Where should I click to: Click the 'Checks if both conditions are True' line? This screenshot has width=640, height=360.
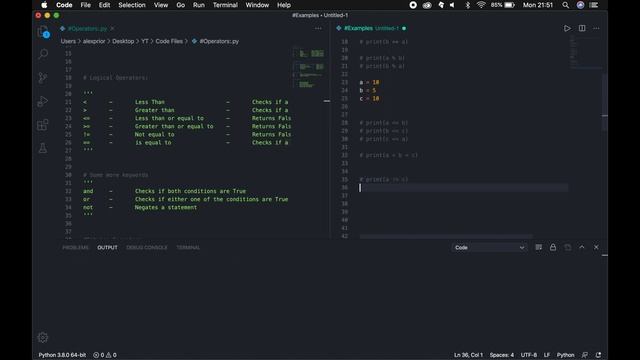point(190,191)
